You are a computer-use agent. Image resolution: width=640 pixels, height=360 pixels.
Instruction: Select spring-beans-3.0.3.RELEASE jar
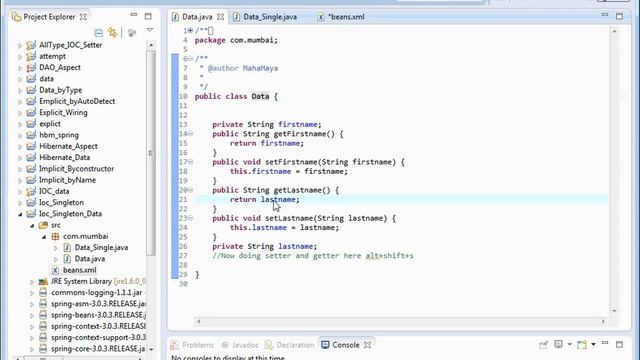coord(98,315)
